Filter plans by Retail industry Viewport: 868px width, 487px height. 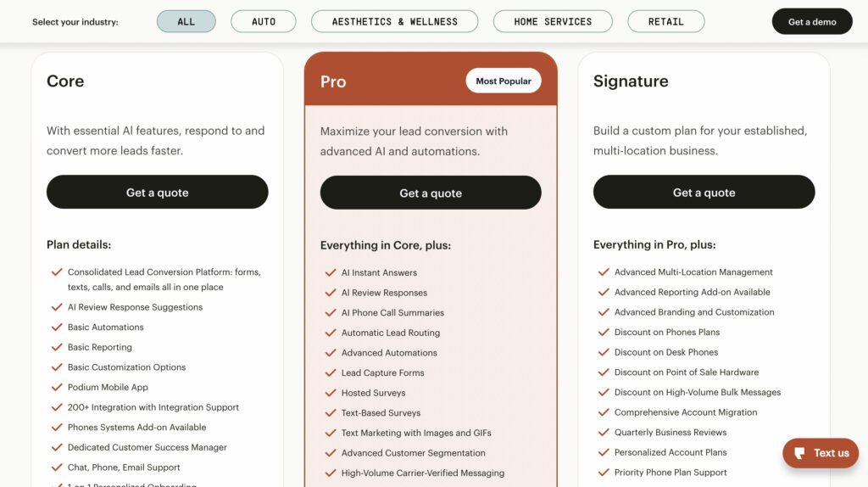[x=666, y=21]
